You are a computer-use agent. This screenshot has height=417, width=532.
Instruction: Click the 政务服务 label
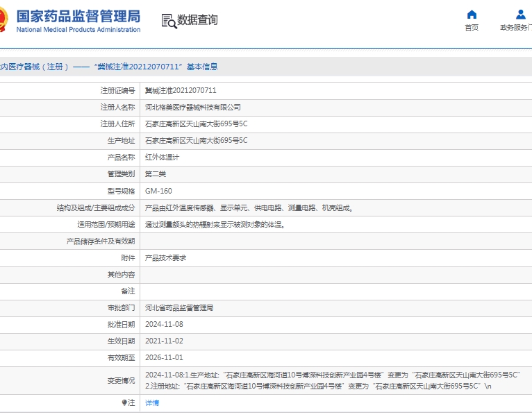point(516,28)
